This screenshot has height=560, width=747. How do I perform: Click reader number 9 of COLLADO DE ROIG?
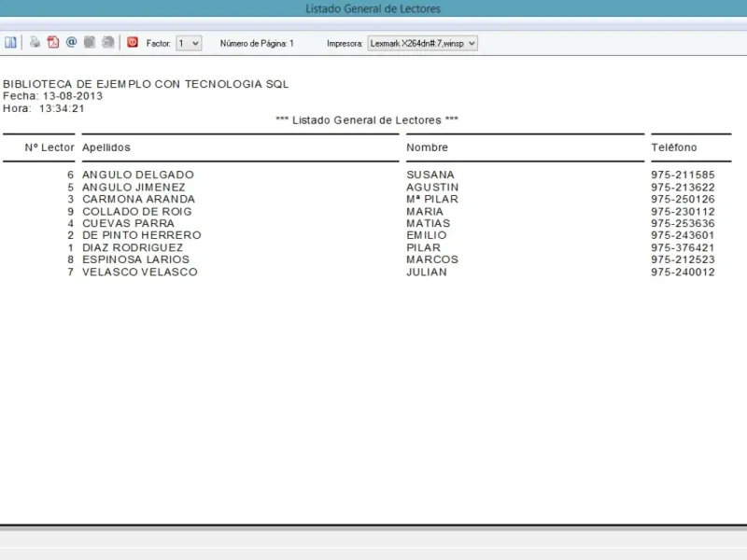[x=71, y=212]
